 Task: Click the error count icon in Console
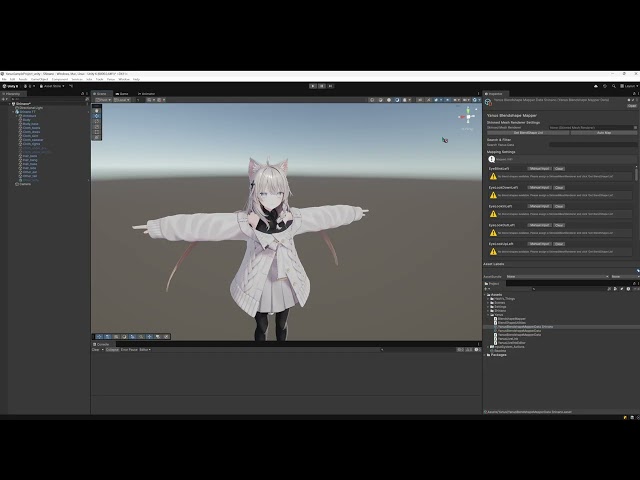[477, 350]
